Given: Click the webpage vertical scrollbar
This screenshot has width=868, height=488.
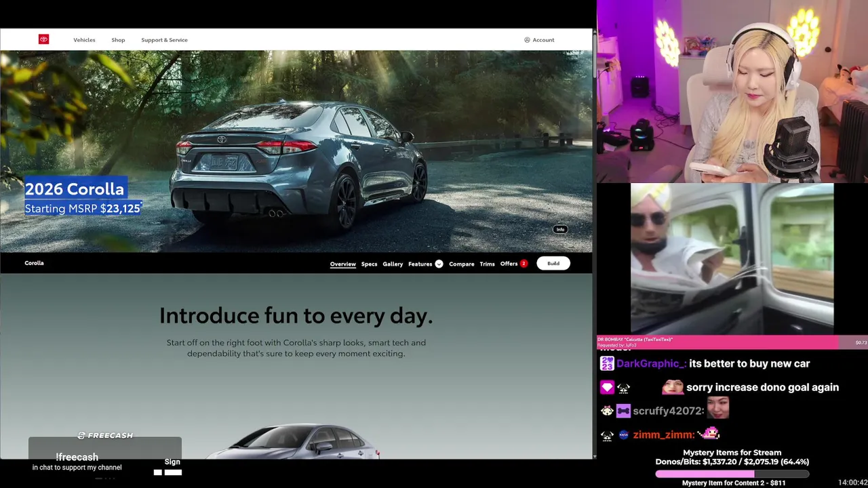Looking at the screenshot, I should 594,244.
